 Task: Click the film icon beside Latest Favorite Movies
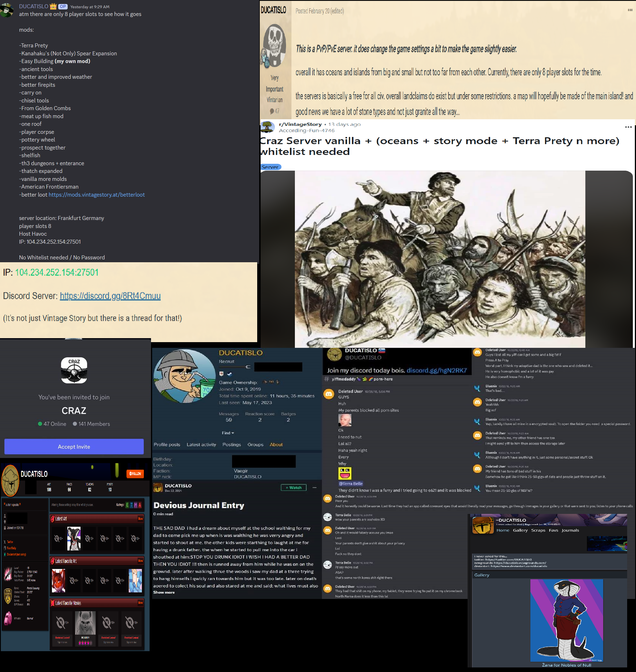53,603
